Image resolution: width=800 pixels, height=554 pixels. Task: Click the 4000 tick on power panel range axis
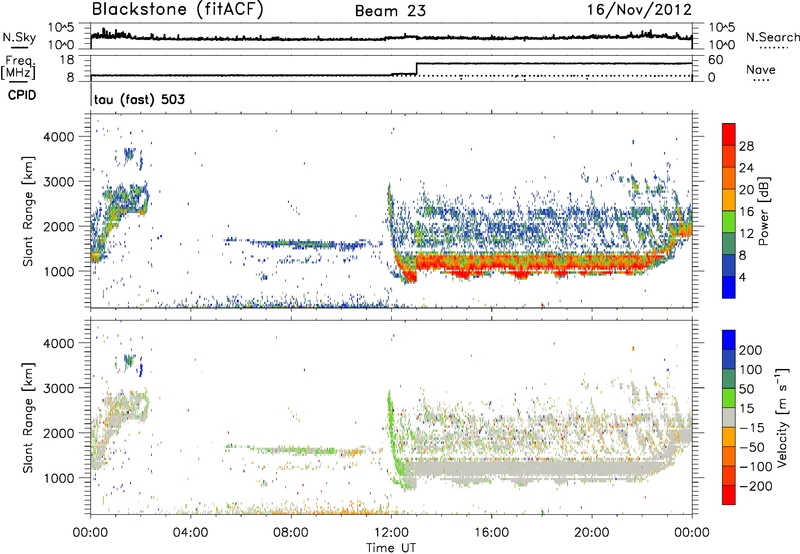click(58, 137)
